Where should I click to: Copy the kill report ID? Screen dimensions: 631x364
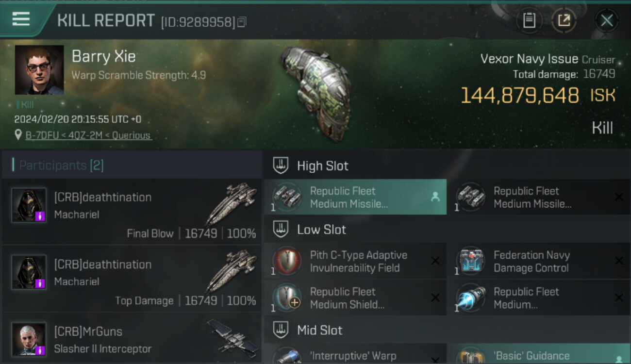(x=242, y=22)
